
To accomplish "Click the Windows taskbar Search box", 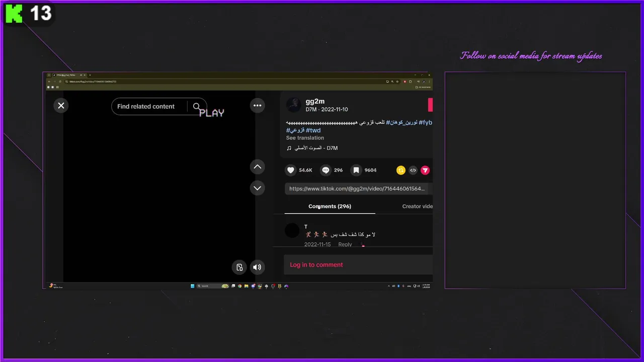I will point(212,286).
